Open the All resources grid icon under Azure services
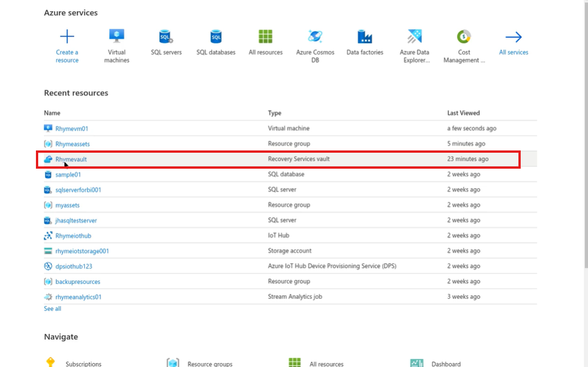 (266, 36)
